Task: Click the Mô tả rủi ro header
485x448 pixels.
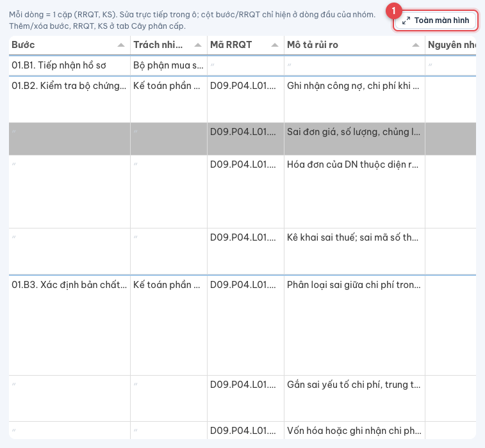Action: tap(354, 45)
